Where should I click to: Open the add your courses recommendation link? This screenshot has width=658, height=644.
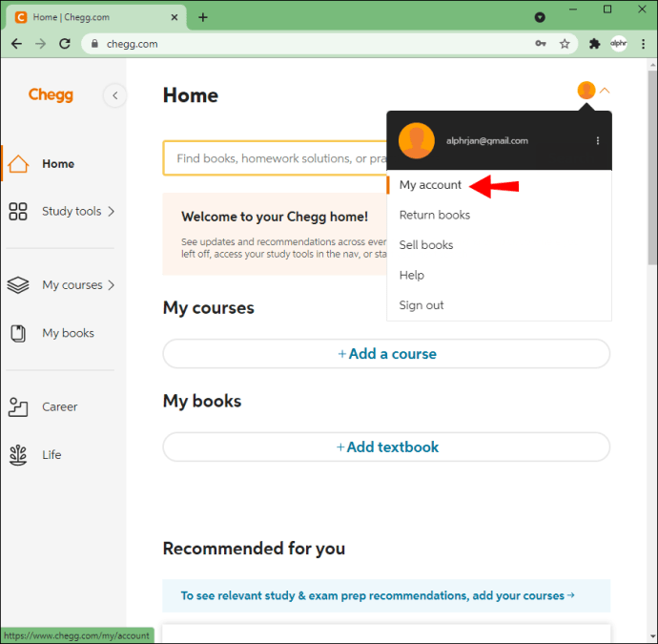click(378, 595)
